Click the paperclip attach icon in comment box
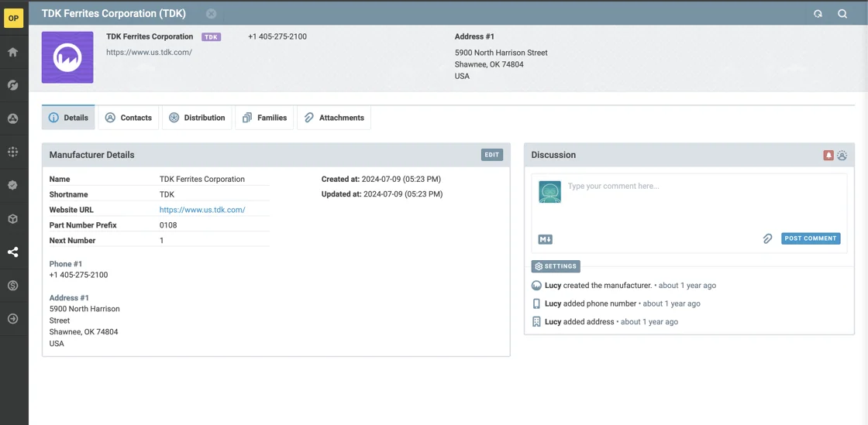Viewport: 868px width, 425px height. pos(767,238)
